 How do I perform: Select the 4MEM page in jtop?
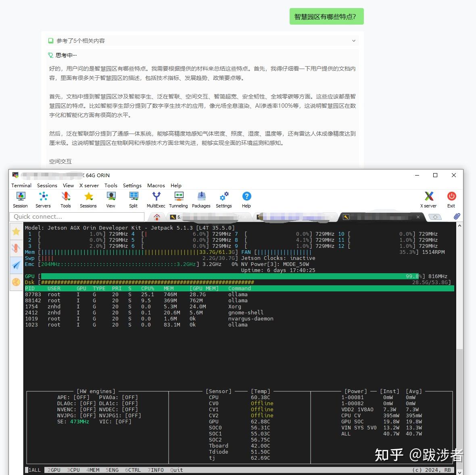(x=93, y=470)
